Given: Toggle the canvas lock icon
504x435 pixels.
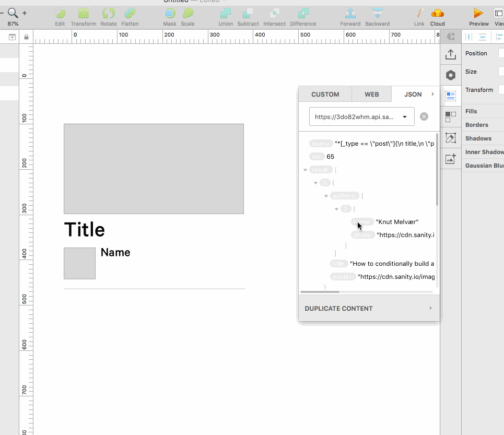Looking at the screenshot, I should tap(26, 36).
